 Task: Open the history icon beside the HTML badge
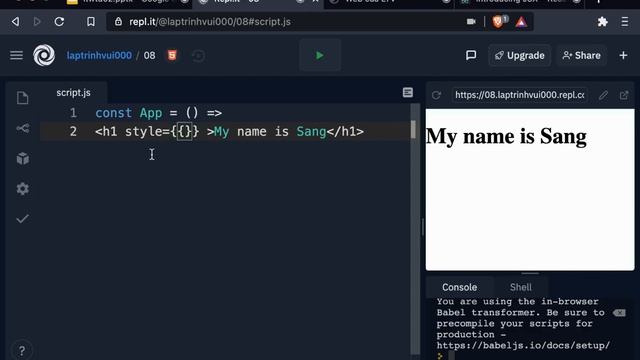tap(198, 56)
